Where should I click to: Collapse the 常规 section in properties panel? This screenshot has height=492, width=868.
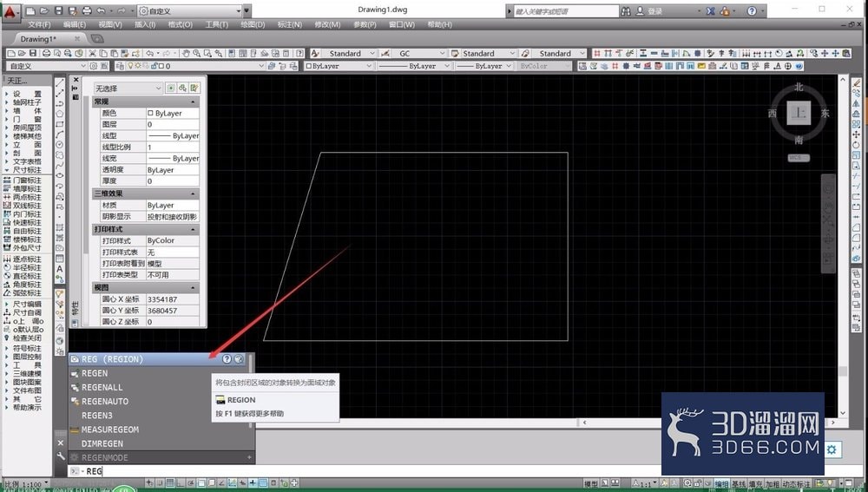click(193, 102)
